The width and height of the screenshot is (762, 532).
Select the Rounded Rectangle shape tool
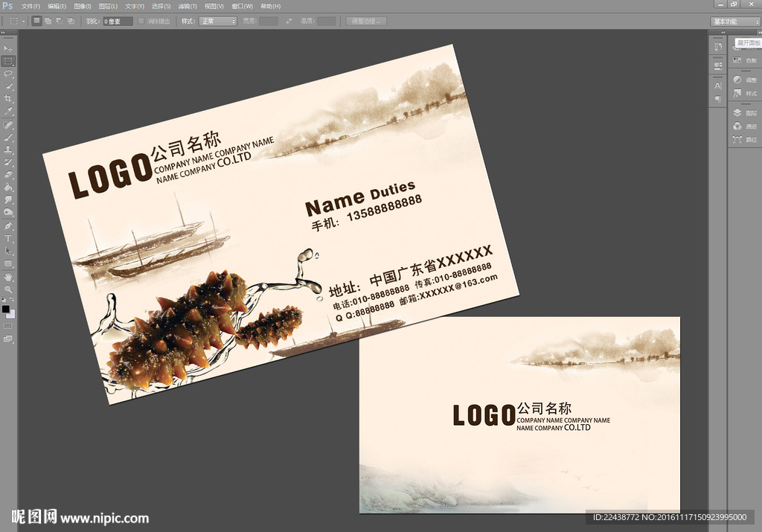coord(8,263)
